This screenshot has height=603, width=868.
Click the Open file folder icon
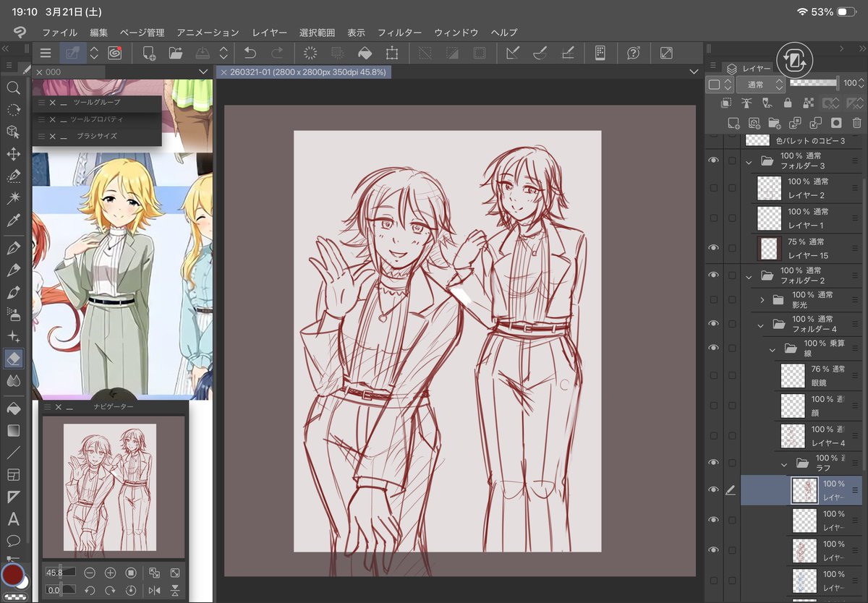(175, 53)
